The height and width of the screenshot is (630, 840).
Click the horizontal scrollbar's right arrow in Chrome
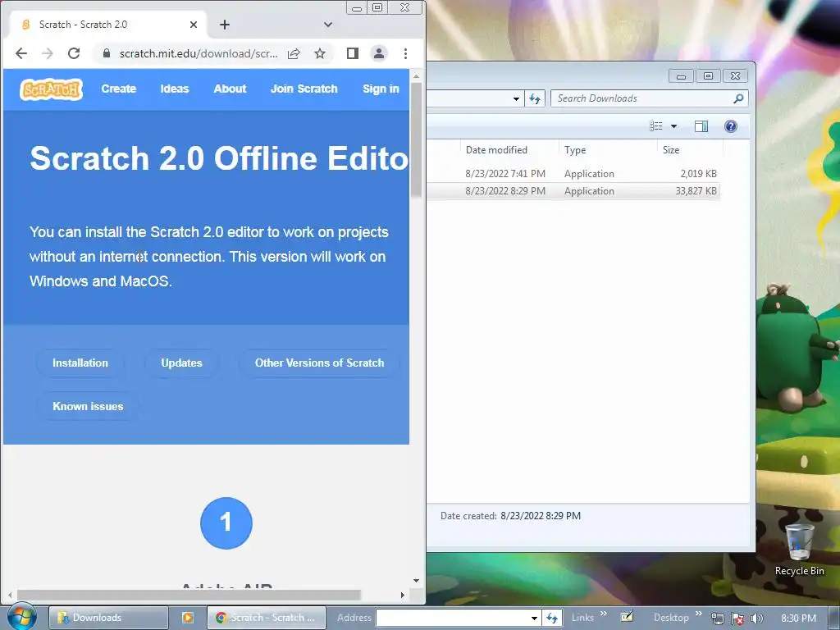pyautogui.click(x=402, y=596)
